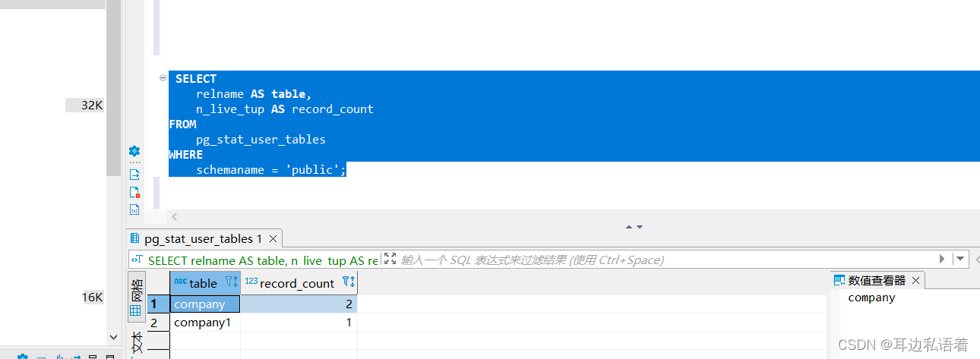Switch to the 文本 text view tab
The width and height of the screenshot is (980, 359).
[136, 343]
